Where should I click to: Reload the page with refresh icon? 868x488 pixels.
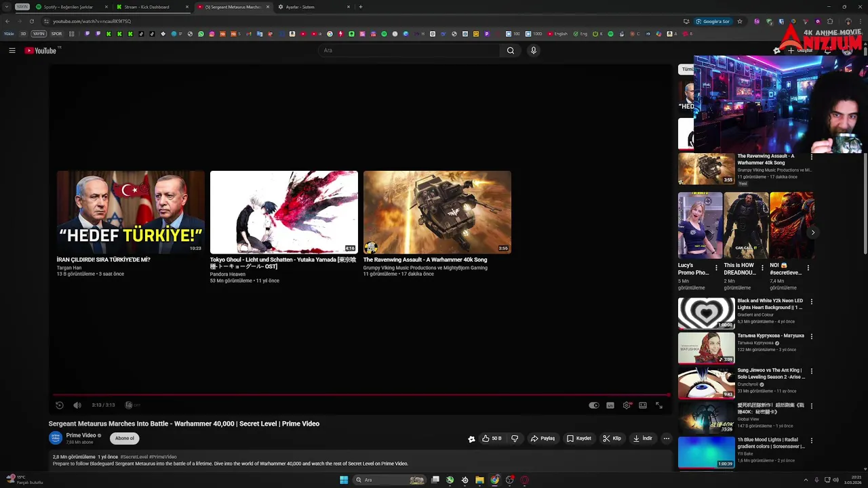31,21
